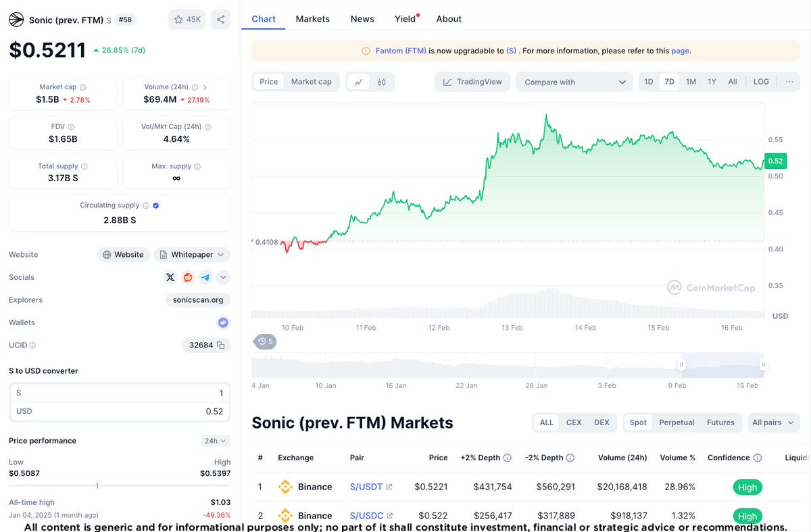Click the FDV info icon
Image resolution: width=811 pixels, height=532 pixels.
click(71, 126)
